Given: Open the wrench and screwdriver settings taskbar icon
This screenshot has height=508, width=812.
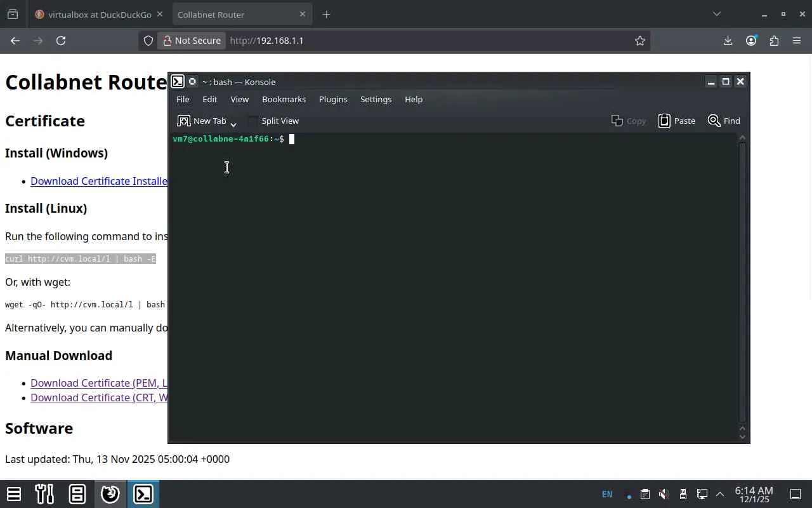Looking at the screenshot, I should point(44,494).
